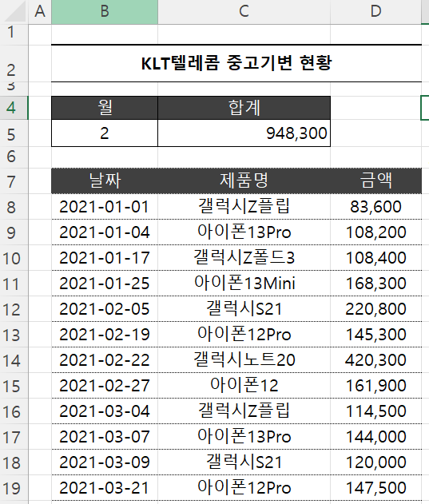Select amount cell 108,200
Viewport: 429px width, 504px height.
[x=375, y=232]
